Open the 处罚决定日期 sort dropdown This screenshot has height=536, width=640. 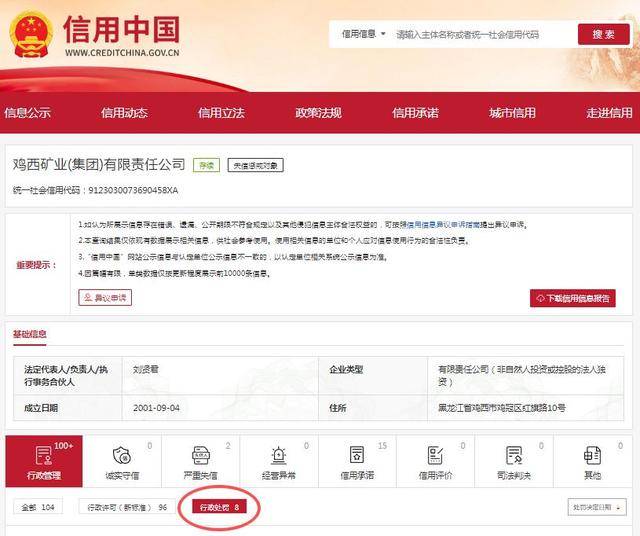[597, 507]
